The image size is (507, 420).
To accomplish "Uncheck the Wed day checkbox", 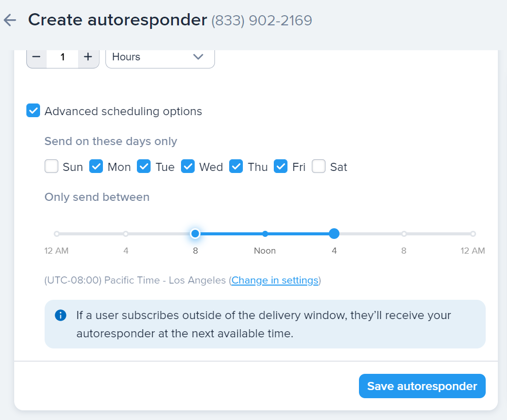I will pyautogui.click(x=188, y=166).
